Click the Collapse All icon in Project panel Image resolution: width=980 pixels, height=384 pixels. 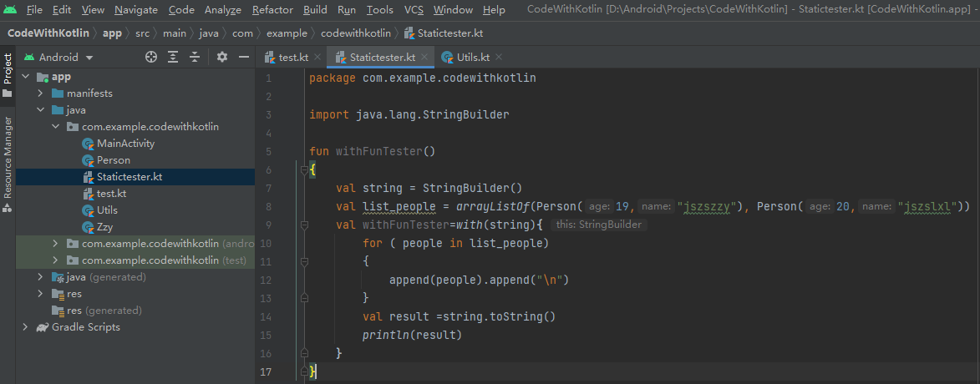tap(195, 58)
